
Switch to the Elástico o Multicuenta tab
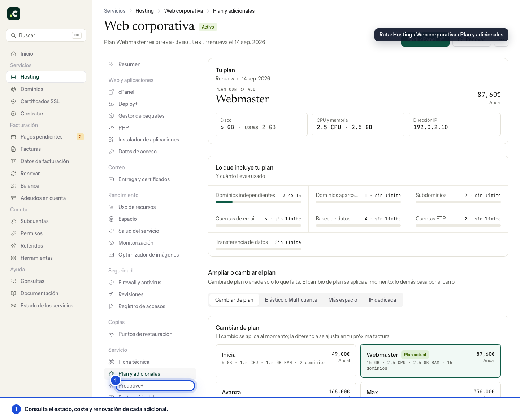pos(291,300)
